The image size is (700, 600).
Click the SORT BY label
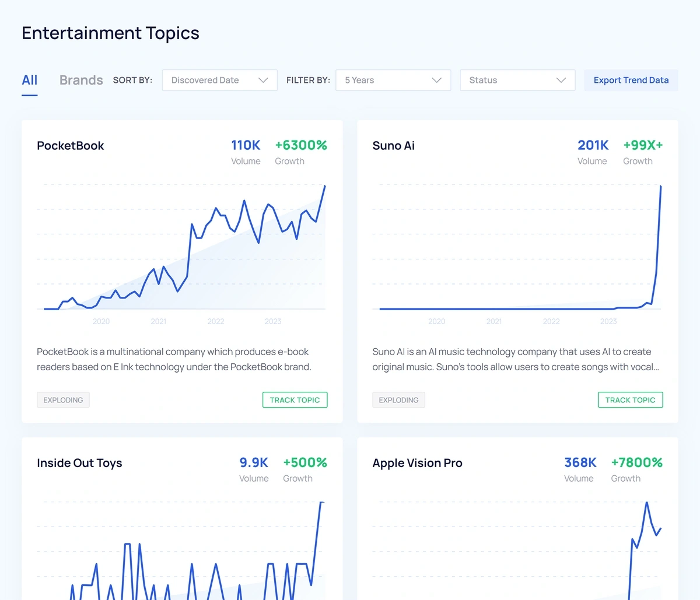pos(132,80)
